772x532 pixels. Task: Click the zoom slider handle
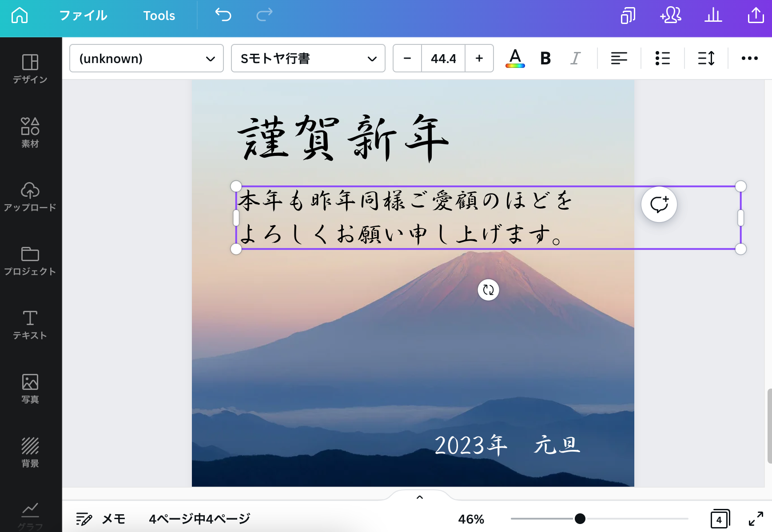580,519
